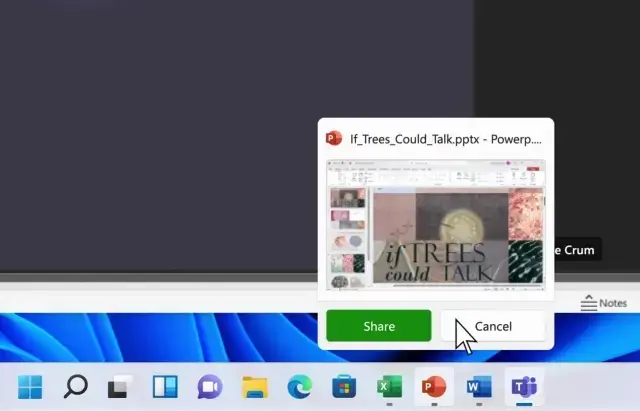Open the Notes pane in PowerPoint
Image resolution: width=640 pixels, height=411 pixels.
click(x=604, y=303)
